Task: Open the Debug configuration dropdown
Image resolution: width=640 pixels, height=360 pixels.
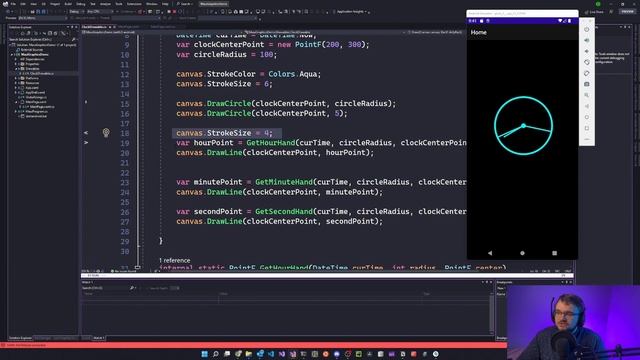Action: tap(76, 11)
